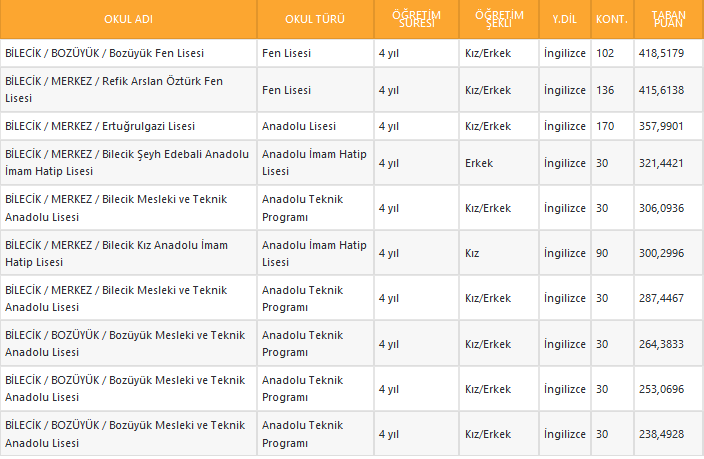Click the Y.DİL column header
The image size is (704, 459).
(563, 19)
